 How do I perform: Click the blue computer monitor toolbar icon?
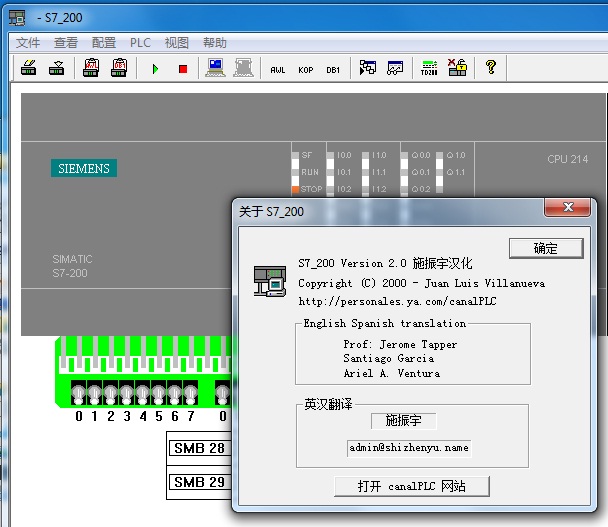[x=216, y=68]
